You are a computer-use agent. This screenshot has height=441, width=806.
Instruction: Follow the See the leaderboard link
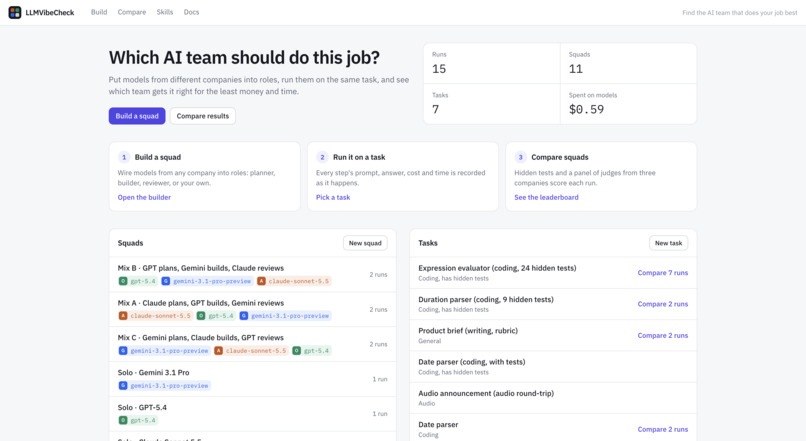tap(546, 197)
